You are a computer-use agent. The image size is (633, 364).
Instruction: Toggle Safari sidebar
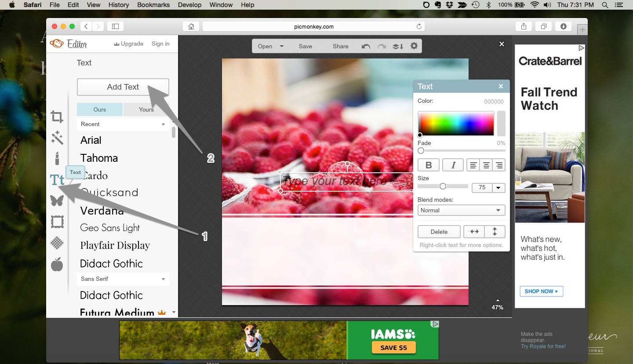coord(115,26)
